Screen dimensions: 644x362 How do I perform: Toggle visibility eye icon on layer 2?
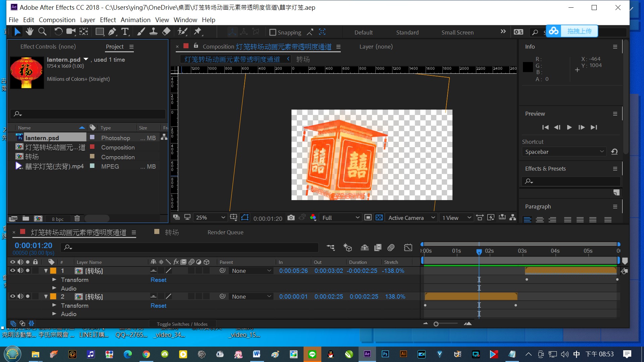click(12, 296)
